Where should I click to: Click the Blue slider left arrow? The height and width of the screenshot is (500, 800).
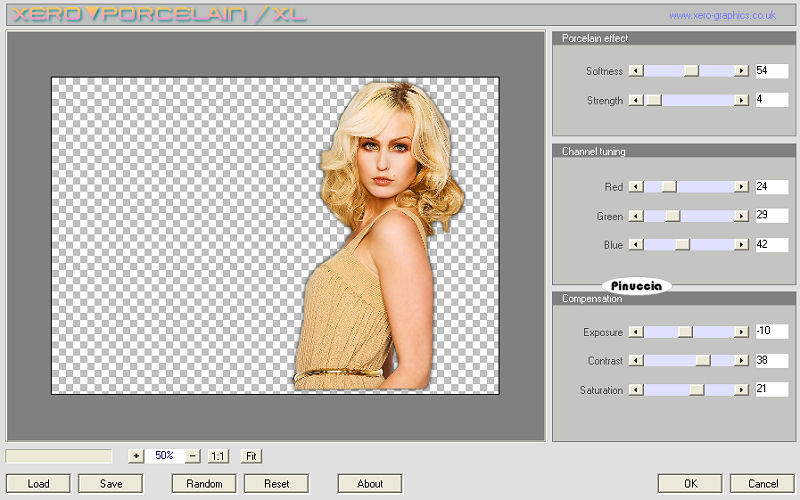point(635,245)
